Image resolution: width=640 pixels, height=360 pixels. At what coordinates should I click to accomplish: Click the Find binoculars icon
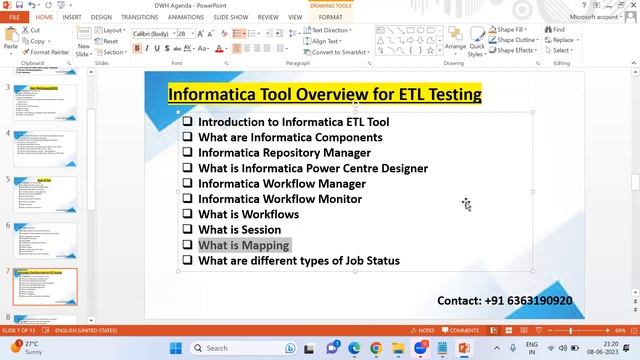tap(548, 29)
